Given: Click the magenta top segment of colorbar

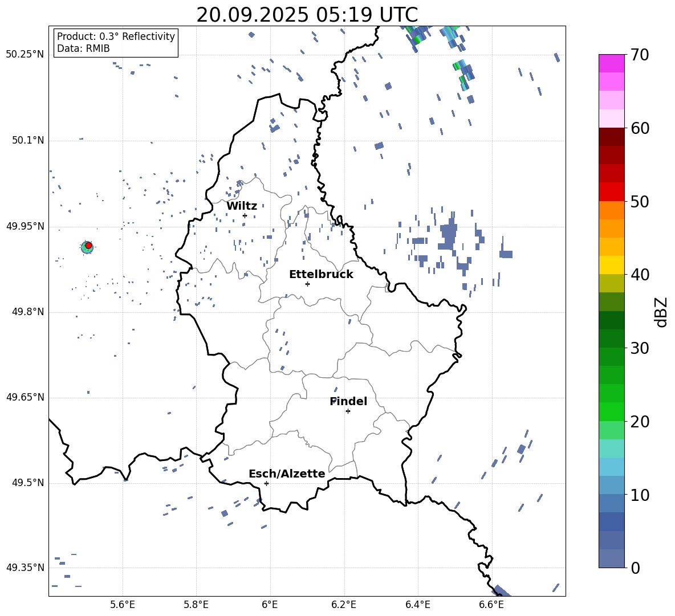Looking at the screenshot, I should [x=612, y=63].
